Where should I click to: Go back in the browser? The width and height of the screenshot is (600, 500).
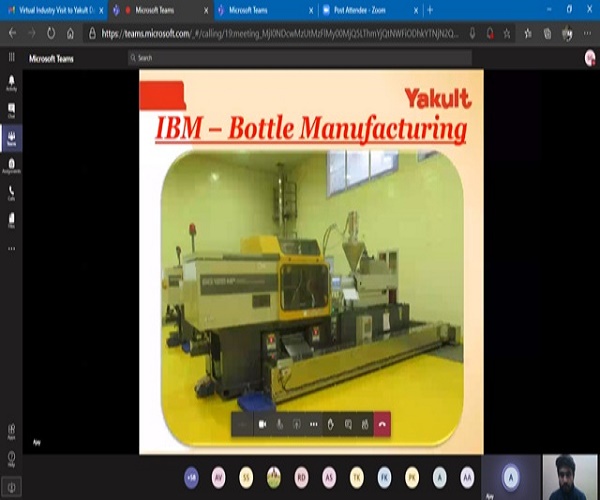pyautogui.click(x=12, y=34)
